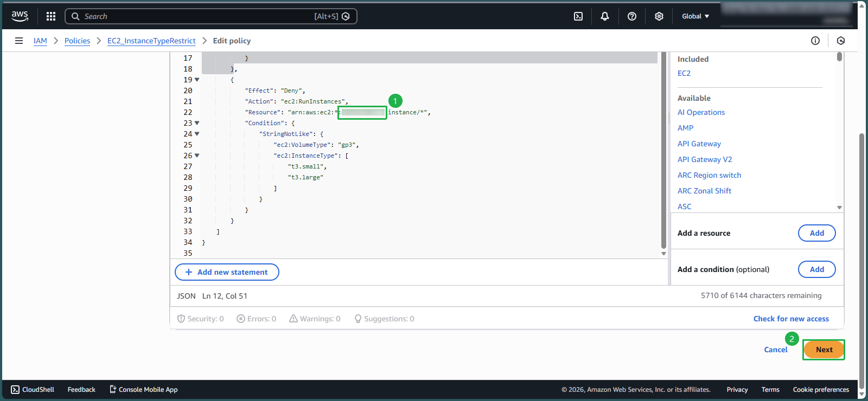Select AI Operations service
The height and width of the screenshot is (401, 868).
701,112
